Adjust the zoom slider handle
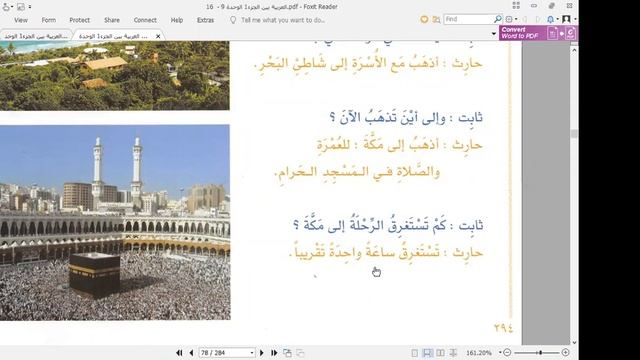 (x=540, y=352)
